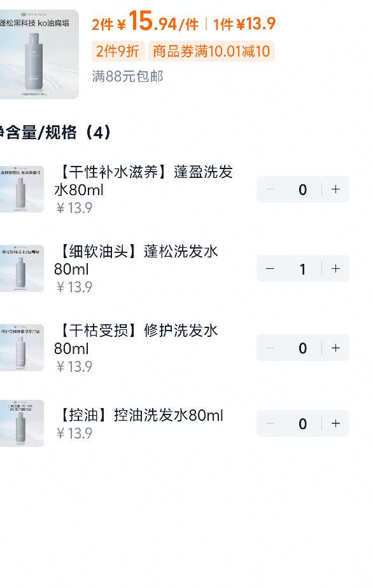
Task: View 干枯受损 shampoo thumbnail
Action: pos(22,348)
